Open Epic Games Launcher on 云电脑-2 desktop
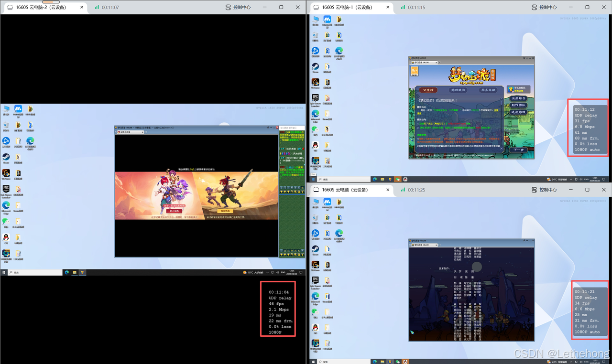 coord(6,190)
